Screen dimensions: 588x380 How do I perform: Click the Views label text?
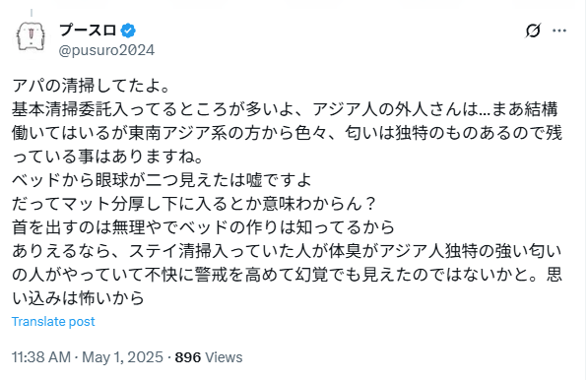click(224, 357)
